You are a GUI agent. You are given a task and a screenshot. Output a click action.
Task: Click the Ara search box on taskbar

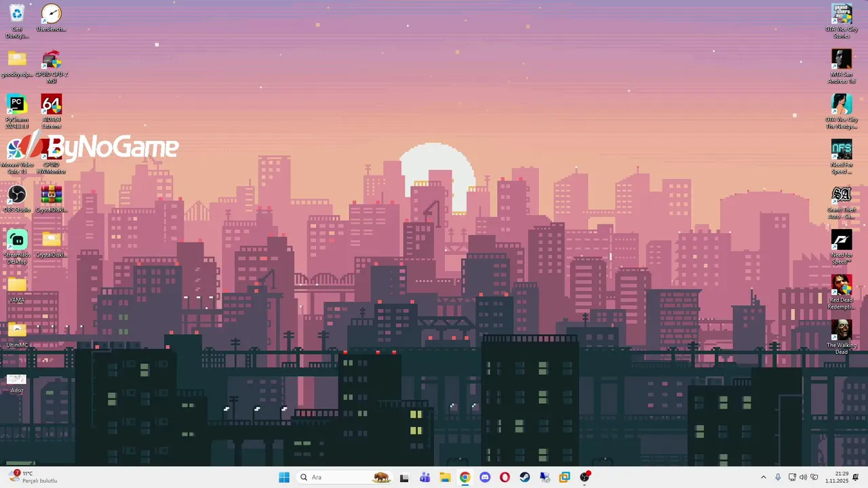pos(345,477)
